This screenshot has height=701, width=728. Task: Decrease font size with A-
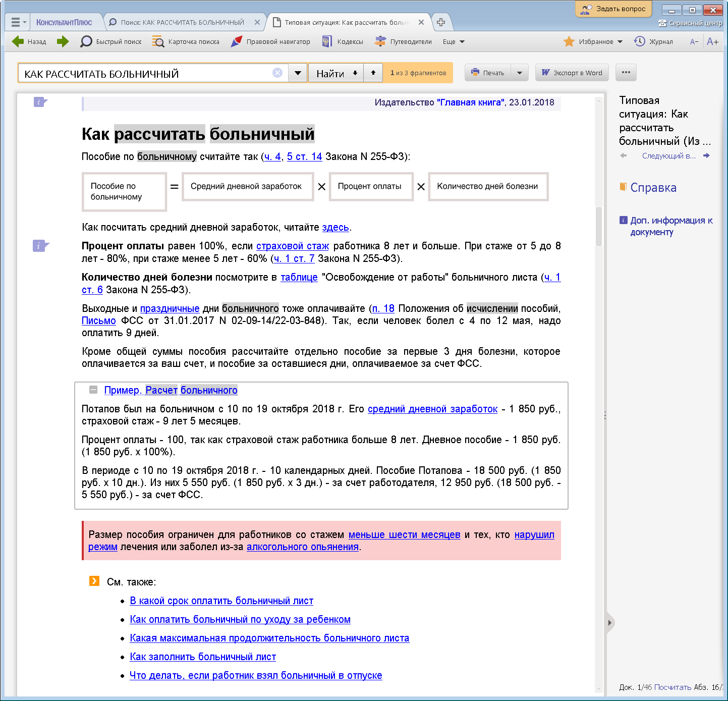click(694, 41)
